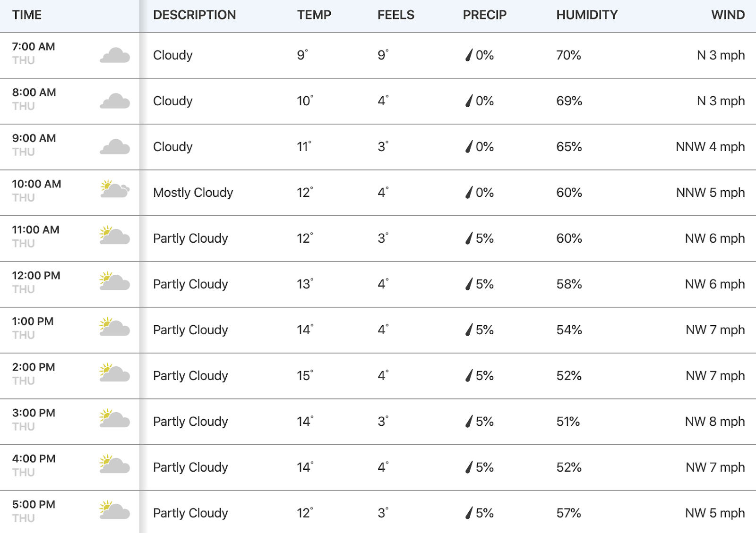Click the NW 8 mph wind value
This screenshot has width=756, height=533.
715,422
